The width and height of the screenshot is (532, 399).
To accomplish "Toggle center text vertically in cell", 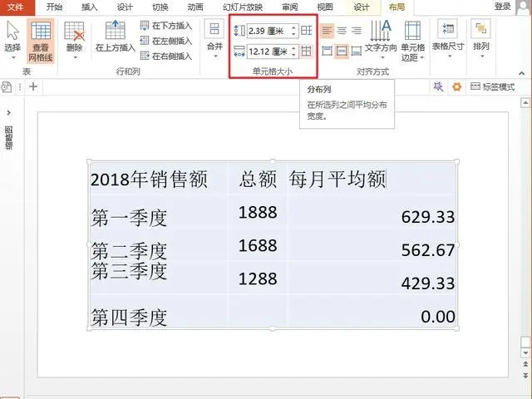I will [x=342, y=52].
